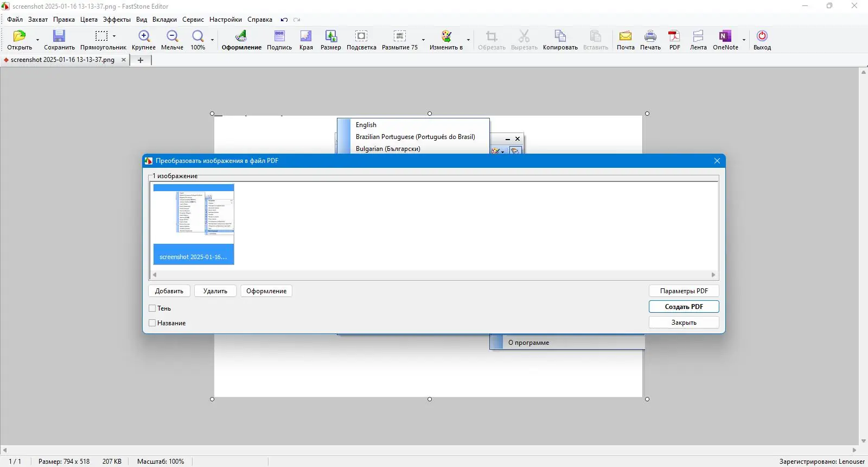The image size is (868, 467).
Task: Click the Добавить button
Action: [169, 291]
